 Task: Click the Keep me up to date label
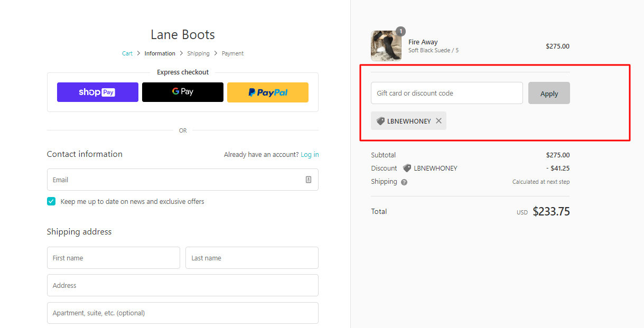(133, 201)
